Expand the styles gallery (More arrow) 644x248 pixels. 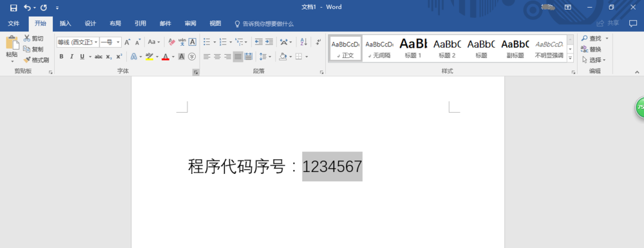(570, 59)
